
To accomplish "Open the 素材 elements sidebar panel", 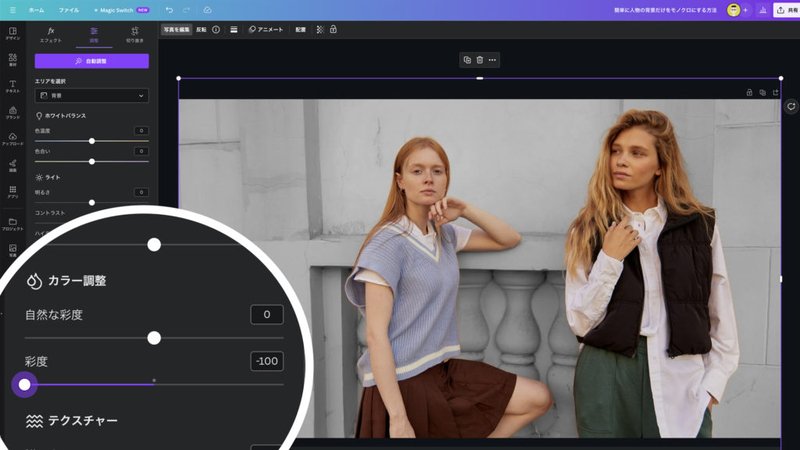I will point(13,60).
